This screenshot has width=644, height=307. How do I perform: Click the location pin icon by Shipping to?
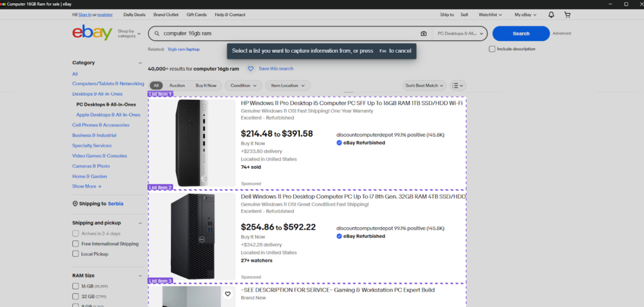coord(75,204)
